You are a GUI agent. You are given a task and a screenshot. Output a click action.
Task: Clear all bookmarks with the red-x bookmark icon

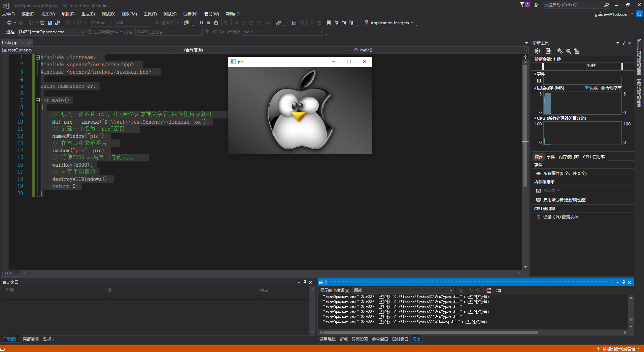pyautogui.click(x=351, y=23)
